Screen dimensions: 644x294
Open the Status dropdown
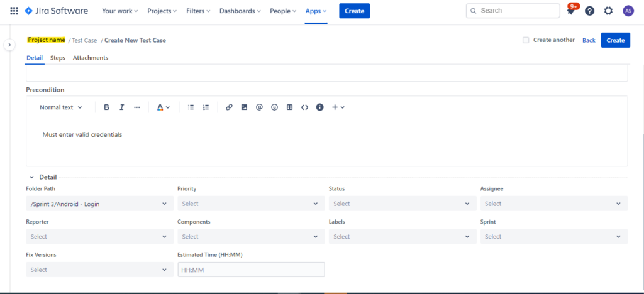[x=402, y=204]
